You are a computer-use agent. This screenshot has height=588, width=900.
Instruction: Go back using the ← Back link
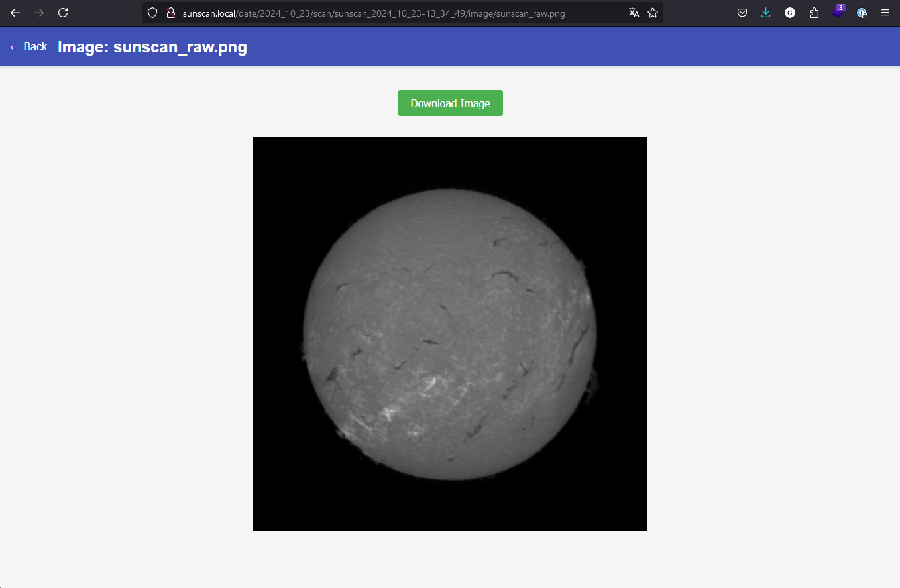click(28, 47)
